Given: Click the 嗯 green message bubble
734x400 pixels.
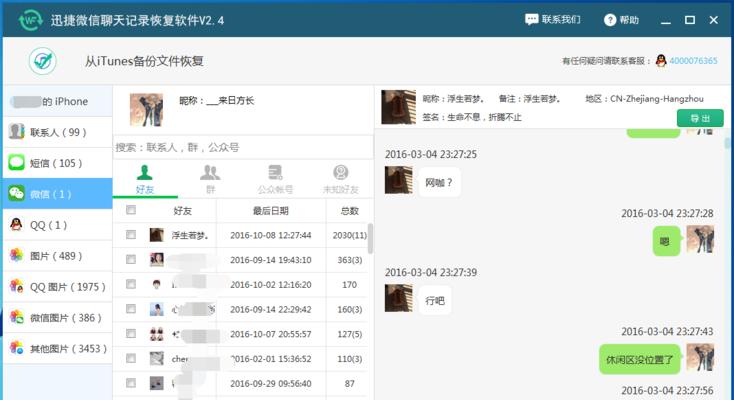Looking at the screenshot, I should [x=666, y=241].
